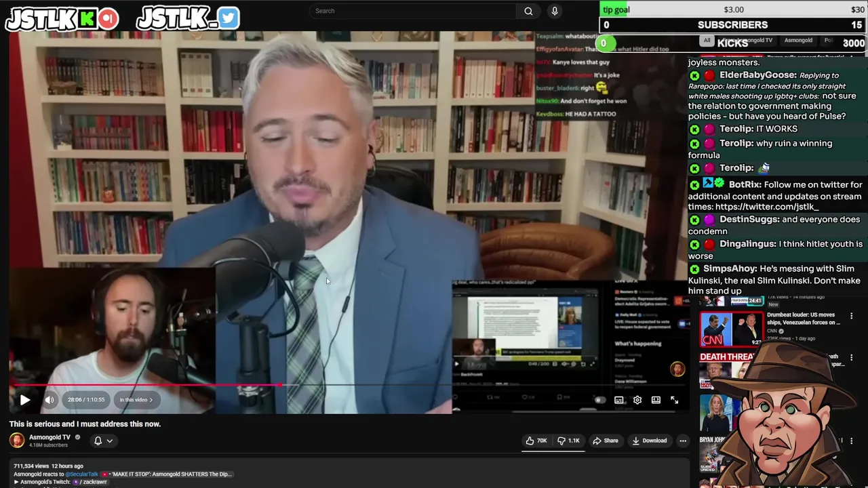Viewport: 868px width, 488px height.
Task: Click the tip goal progress bar
Action: click(x=732, y=9)
